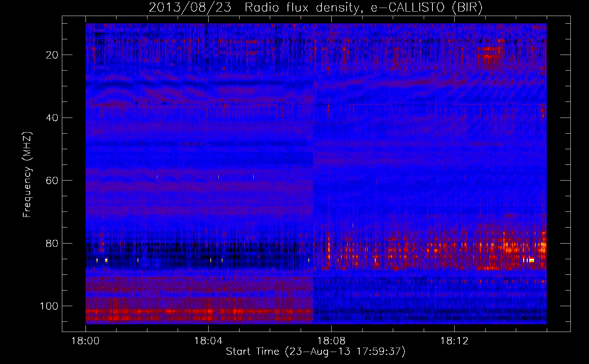Click the 'Start Time (23-Aug-13 17:59:37)' label
The width and height of the screenshot is (589, 364).
(316, 352)
